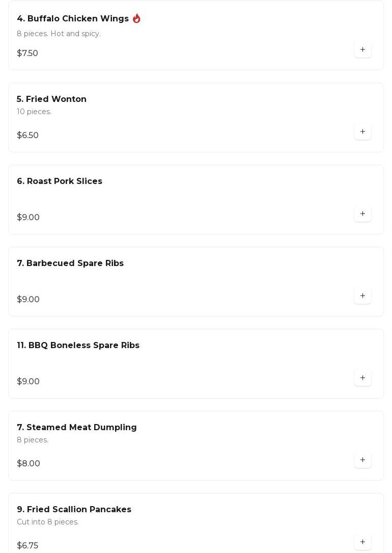Add Buffalo Chicken Wings to cart

point(362,49)
